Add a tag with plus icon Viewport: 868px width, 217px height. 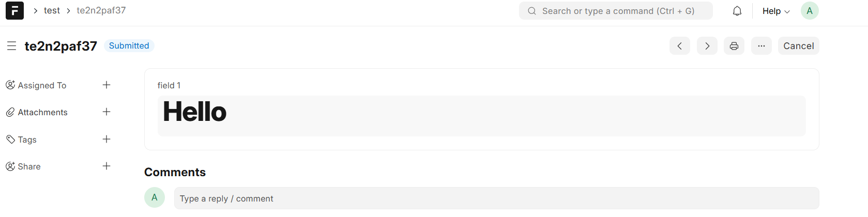(106, 139)
